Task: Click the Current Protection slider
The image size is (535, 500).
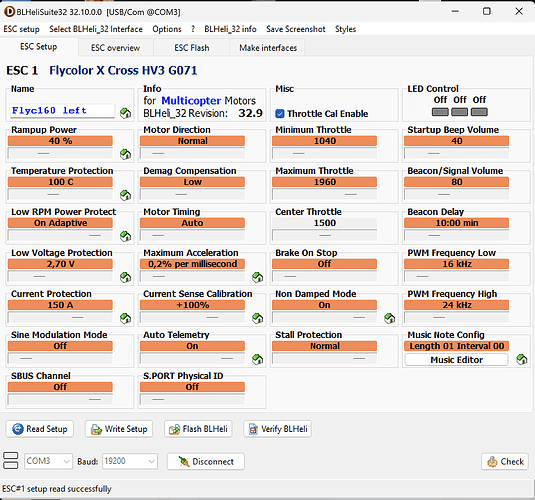Action: [60, 317]
